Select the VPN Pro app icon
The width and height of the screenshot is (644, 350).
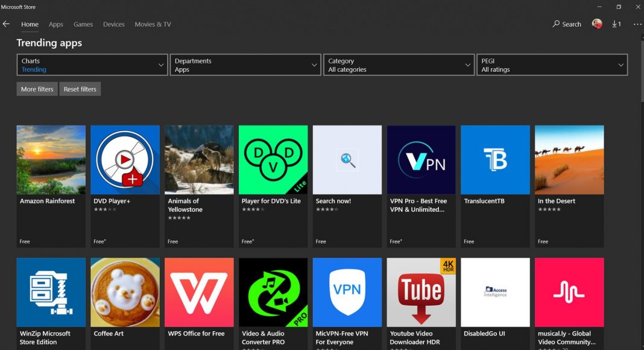click(x=421, y=160)
